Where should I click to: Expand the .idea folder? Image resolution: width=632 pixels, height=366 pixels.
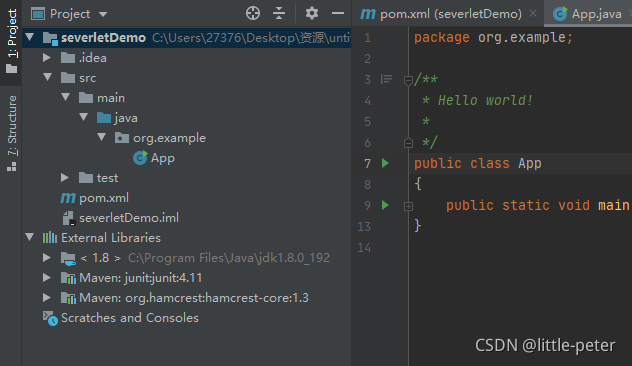click(x=47, y=58)
